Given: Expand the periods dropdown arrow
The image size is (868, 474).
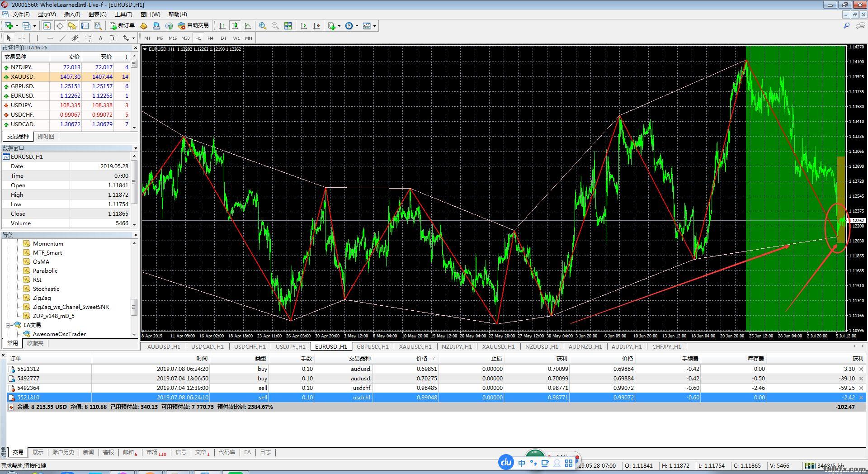Looking at the screenshot, I should click(357, 26).
